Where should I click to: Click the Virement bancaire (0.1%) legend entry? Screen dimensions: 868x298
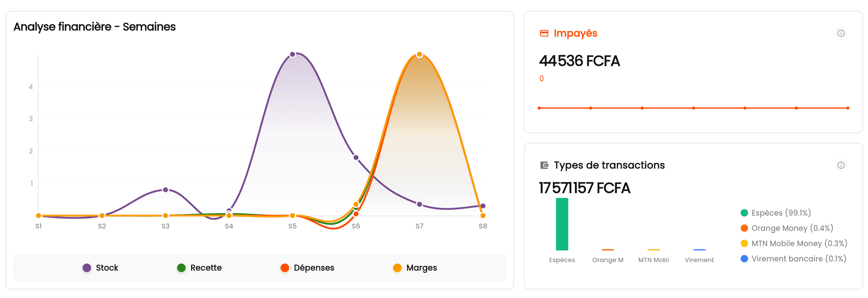tap(793, 259)
